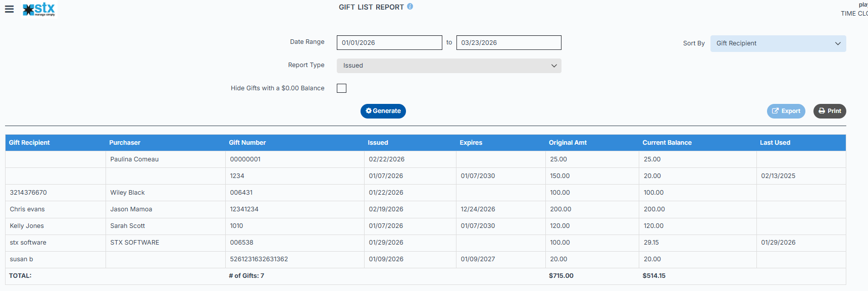Click the Gift Number column header
This screenshot has height=291, width=868.
click(247, 143)
